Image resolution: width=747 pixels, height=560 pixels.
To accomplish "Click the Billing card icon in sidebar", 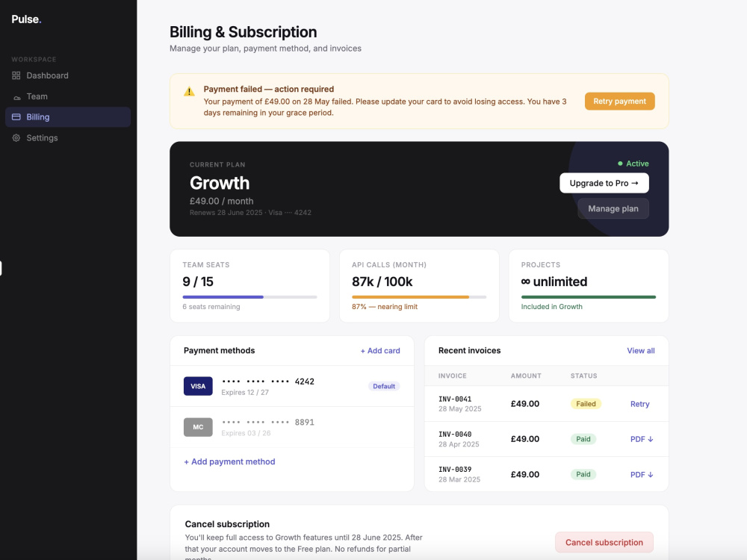I will tap(16, 116).
